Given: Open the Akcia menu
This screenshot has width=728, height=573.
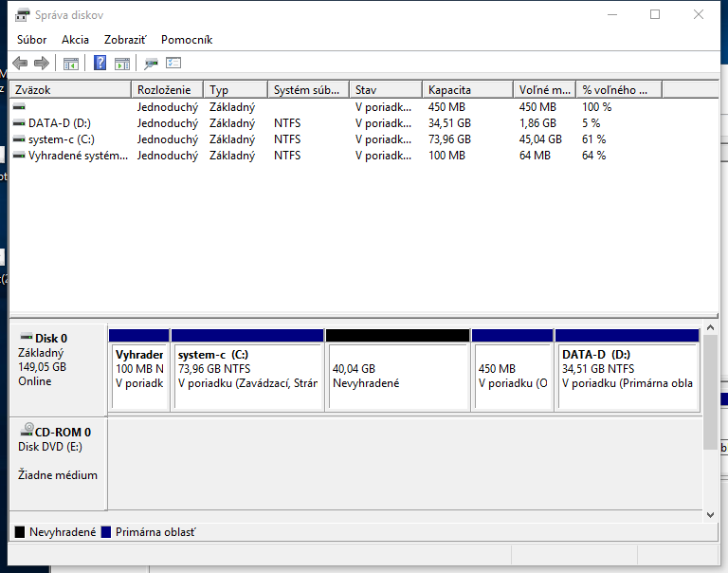Looking at the screenshot, I should point(75,40).
